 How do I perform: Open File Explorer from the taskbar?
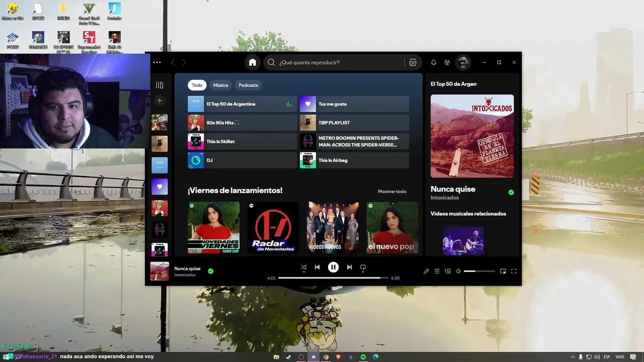[x=276, y=357]
